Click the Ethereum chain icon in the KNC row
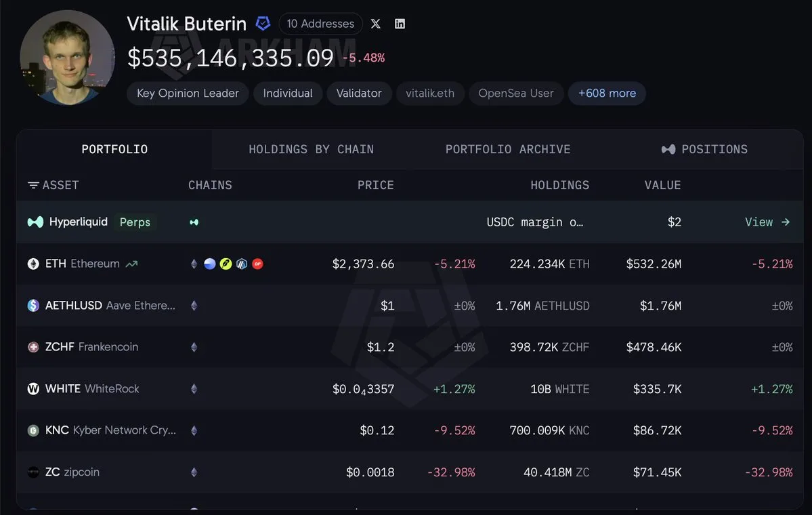 coord(194,430)
